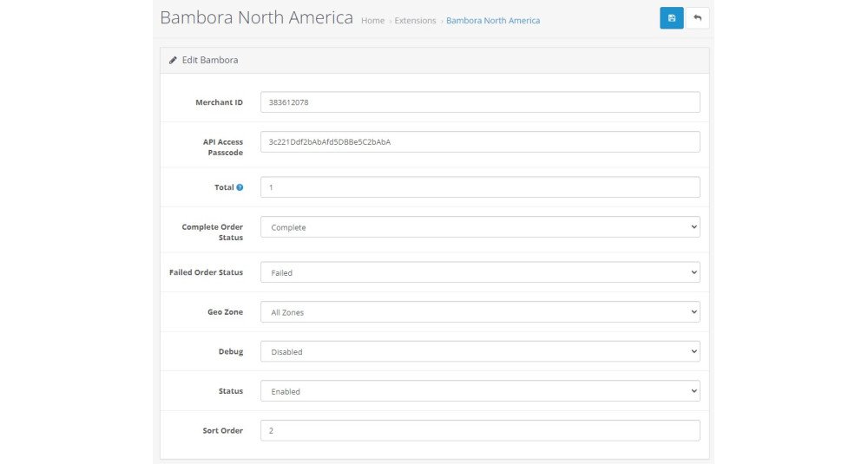The height and width of the screenshot is (464, 868).
Task: Open the Extensions breadcrumb link
Action: coord(415,21)
